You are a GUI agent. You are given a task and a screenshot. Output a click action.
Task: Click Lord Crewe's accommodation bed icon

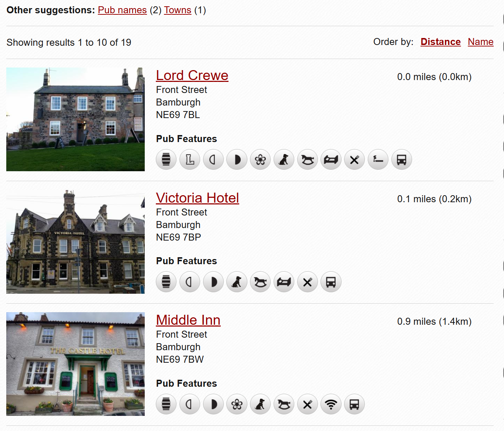click(331, 160)
